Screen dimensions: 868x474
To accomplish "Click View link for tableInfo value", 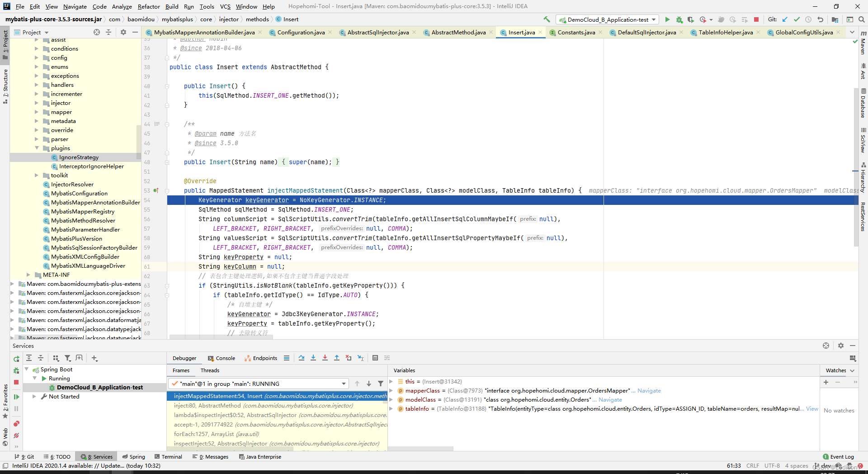I will (x=812, y=409).
